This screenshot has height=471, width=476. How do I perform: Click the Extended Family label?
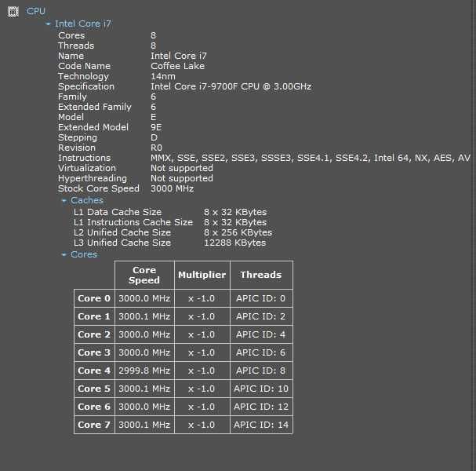click(95, 107)
